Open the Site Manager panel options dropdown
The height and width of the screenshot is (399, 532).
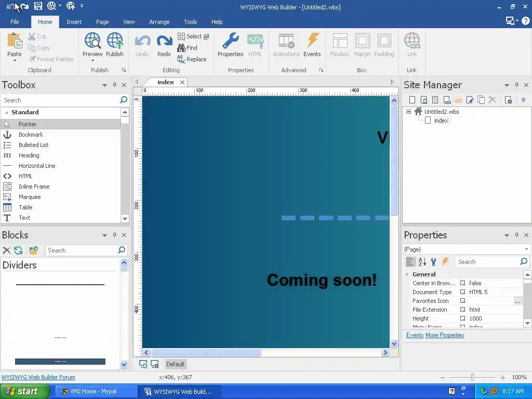[x=507, y=85]
